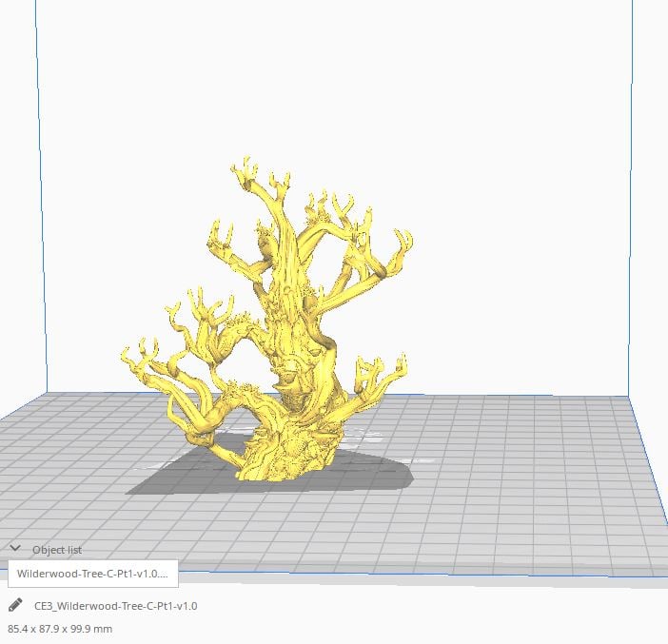Click the CE3_Wilderwood-Tree-C-Pt1-v1.0 job name
The image size is (668, 644).
[115, 606]
